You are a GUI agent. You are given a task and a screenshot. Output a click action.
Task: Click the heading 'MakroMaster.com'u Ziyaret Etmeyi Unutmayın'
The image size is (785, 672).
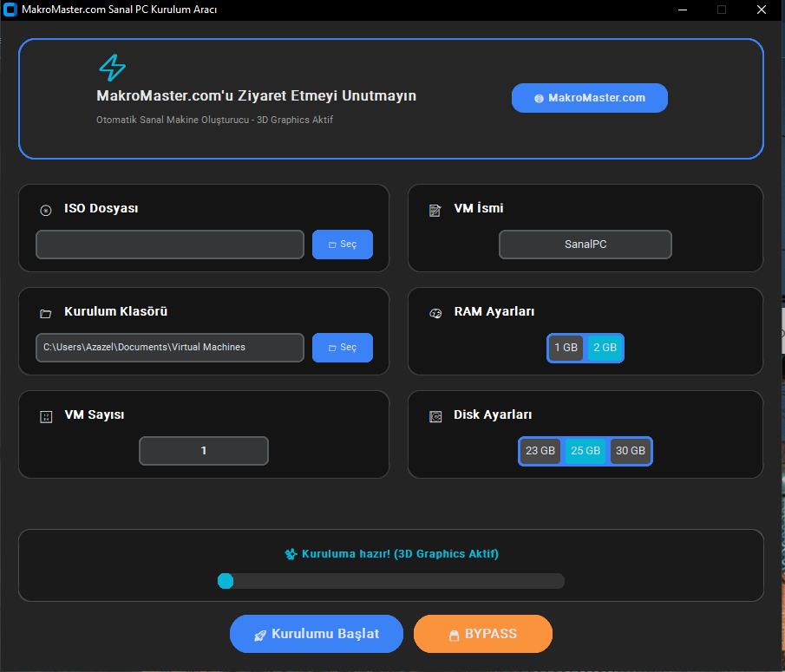[257, 95]
